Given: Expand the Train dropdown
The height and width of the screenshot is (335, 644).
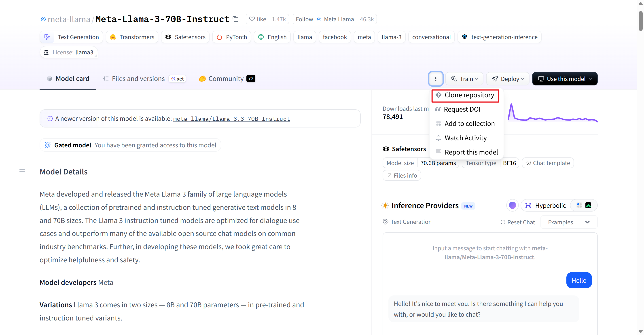Looking at the screenshot, I should click(464, 79).
